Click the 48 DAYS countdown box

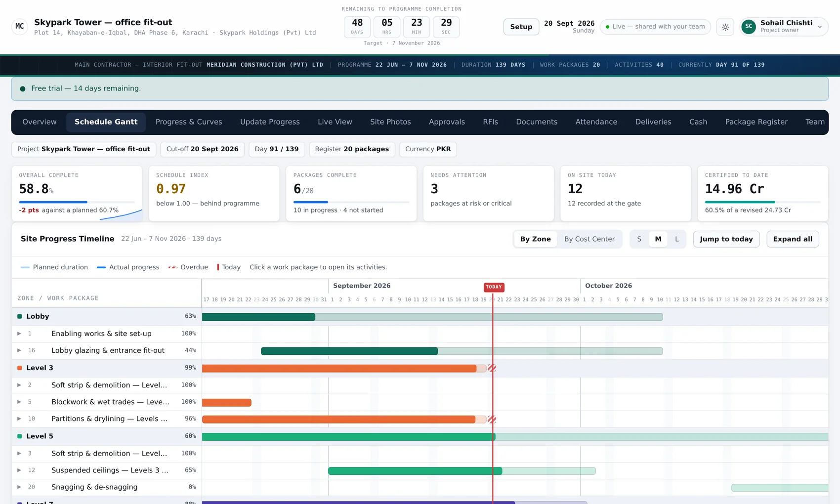point(357,27)
